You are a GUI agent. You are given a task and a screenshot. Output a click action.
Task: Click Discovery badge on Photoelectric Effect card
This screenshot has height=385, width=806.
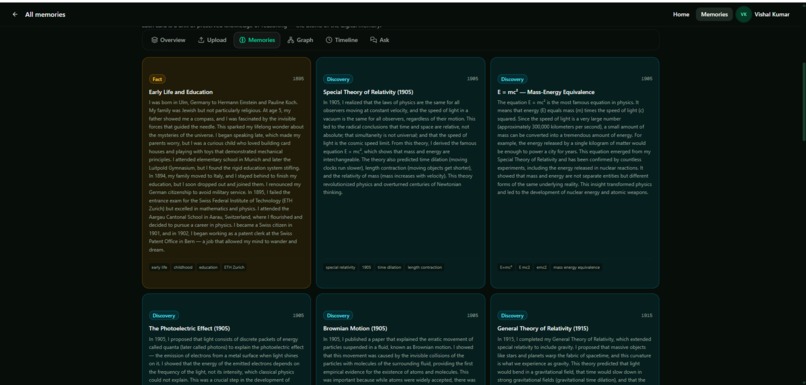pyautogui.click(x=163, y=316)
